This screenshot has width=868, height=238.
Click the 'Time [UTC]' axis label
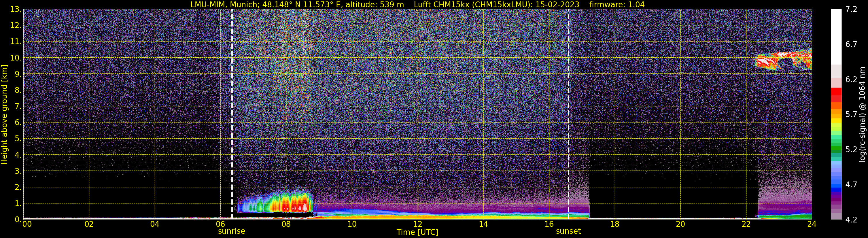tap(417, 232)
